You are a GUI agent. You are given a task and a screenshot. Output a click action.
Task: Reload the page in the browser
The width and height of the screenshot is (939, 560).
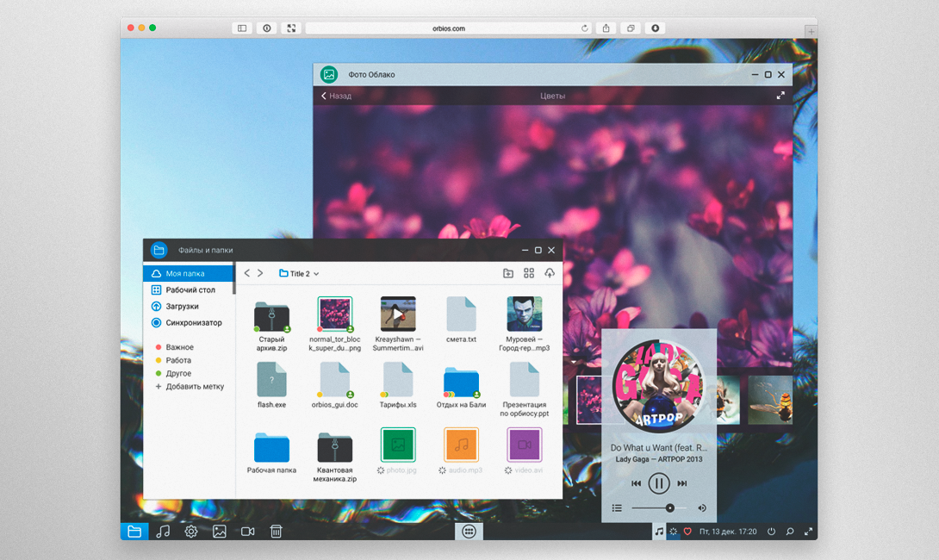tap(584, 28)
